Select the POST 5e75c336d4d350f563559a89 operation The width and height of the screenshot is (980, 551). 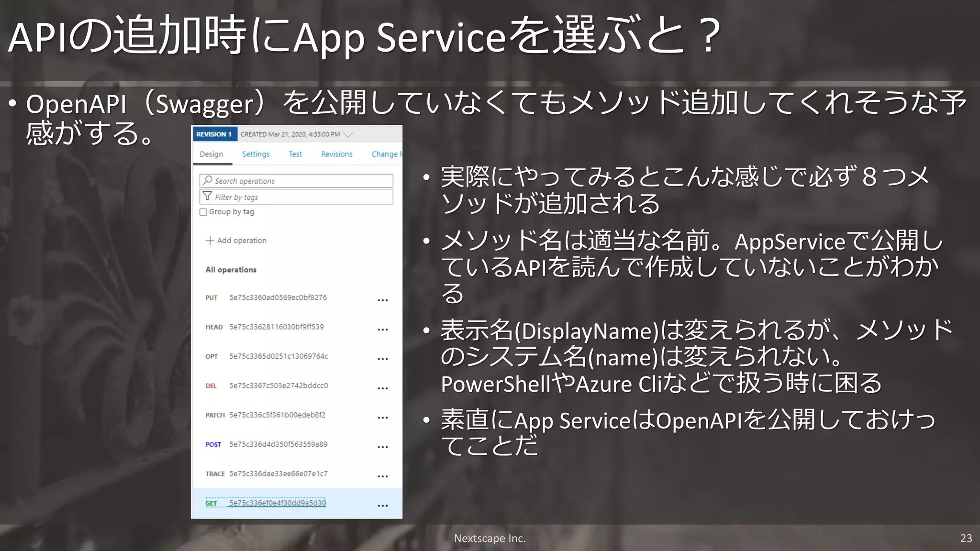[x=297, y=444]
